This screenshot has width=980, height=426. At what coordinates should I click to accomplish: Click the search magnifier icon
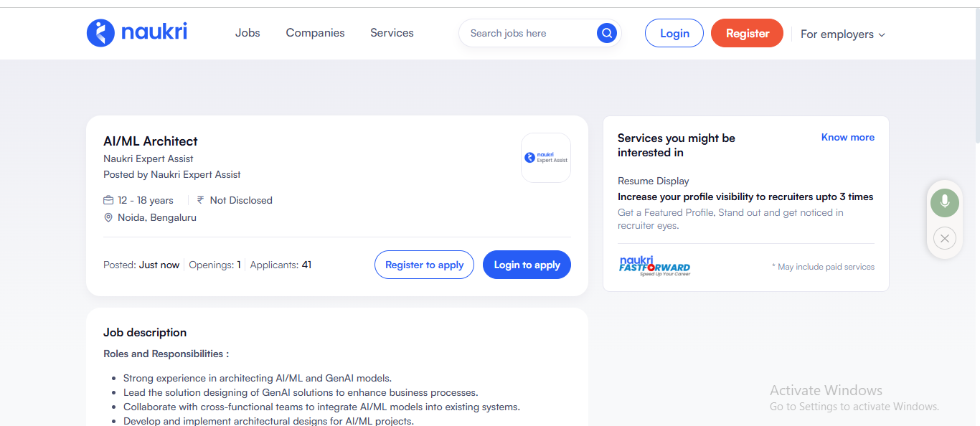606,32
